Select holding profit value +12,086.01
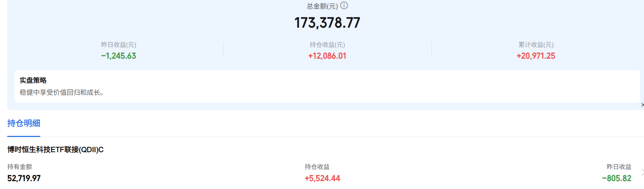644x189 pixels. pos(327,56)
